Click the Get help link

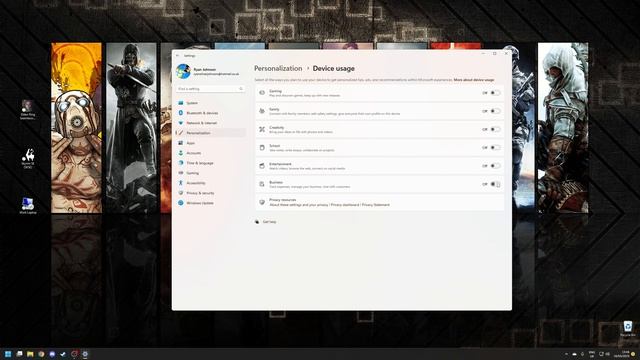(x=269, y=222)
